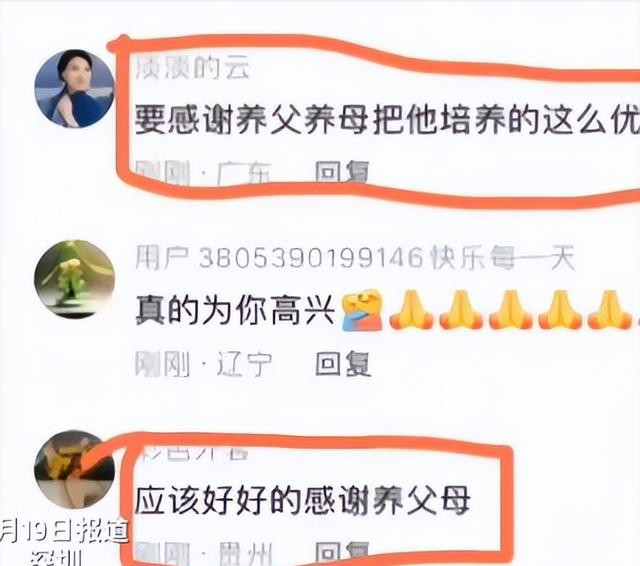Click 回复 under the 辽宁 comment
The width and height of the screenshot is (640, 566).
pyautogui.click(x=343, y=364)
